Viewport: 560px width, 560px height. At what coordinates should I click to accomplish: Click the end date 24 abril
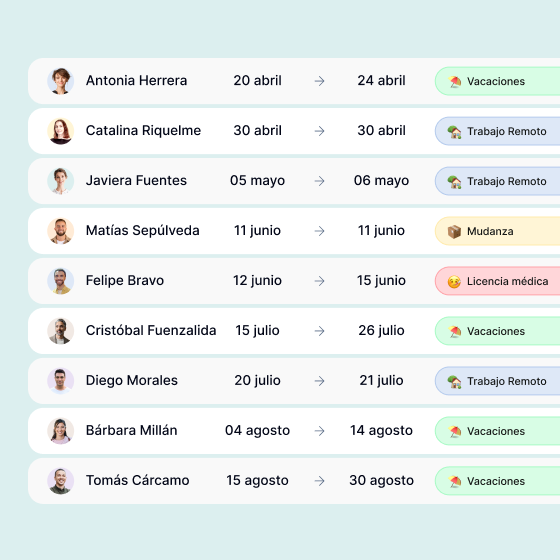(381, 81)
